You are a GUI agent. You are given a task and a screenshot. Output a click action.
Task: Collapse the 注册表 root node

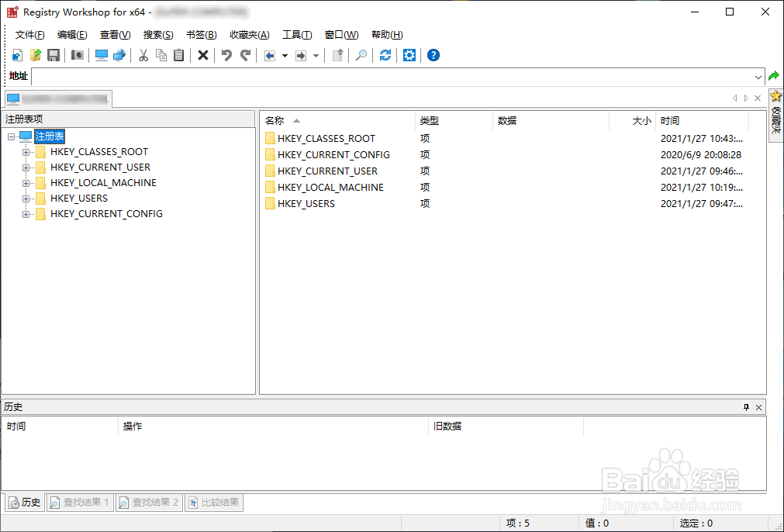(11, 136)
